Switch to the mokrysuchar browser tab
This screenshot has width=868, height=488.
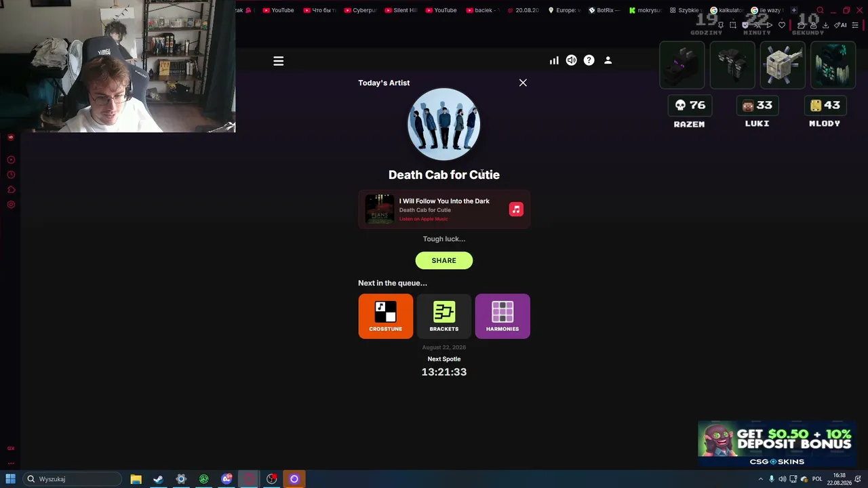tap(645, 10)
